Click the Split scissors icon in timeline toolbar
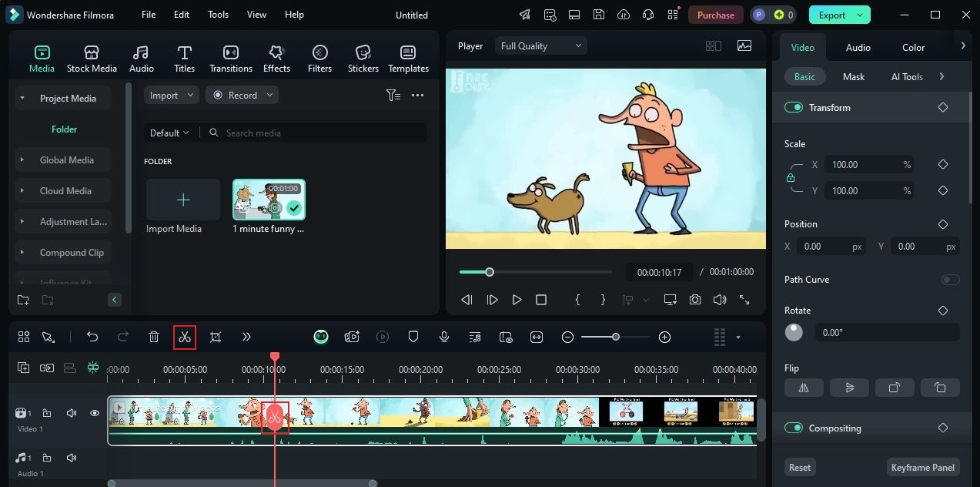Screen dimensions: 980x487 tap(184, 337)
